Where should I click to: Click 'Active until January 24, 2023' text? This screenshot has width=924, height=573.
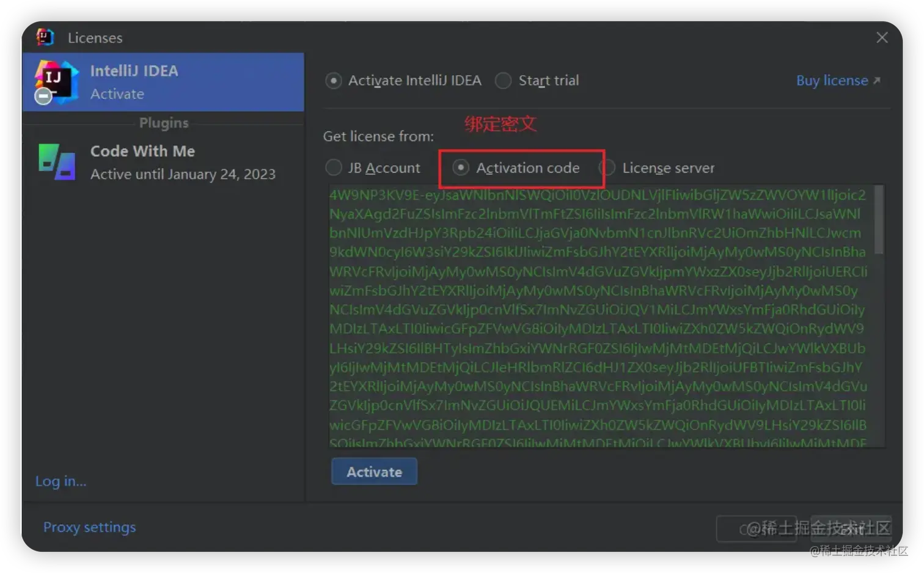tap(183, 175)
